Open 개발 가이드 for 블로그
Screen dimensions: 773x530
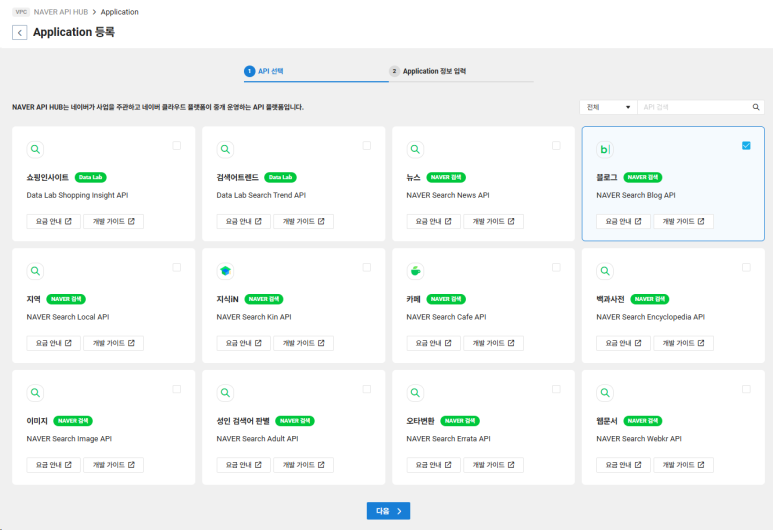[x=683, y=221]
